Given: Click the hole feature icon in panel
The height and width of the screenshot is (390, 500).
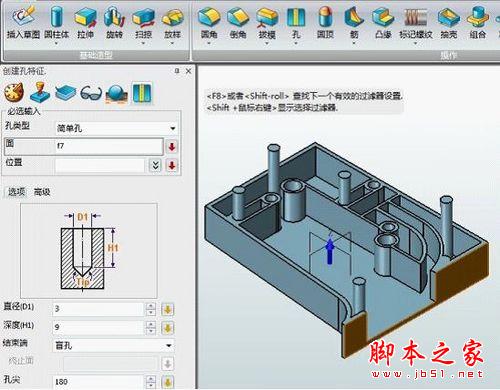Looking at the screenshot, I should (x=142, y=93).
